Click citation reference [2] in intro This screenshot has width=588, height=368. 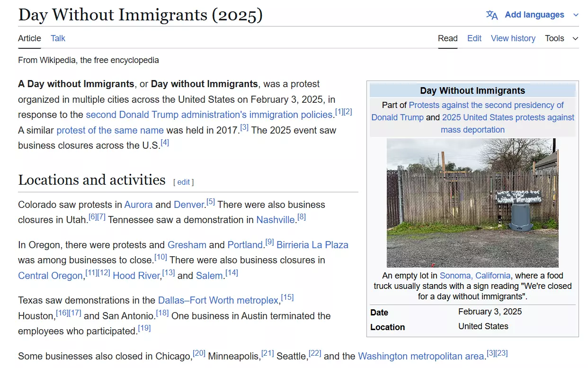point(348,112)
